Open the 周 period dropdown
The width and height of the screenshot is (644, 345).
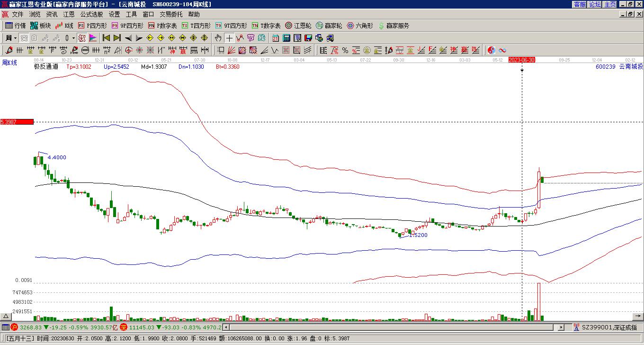point(10,38)
